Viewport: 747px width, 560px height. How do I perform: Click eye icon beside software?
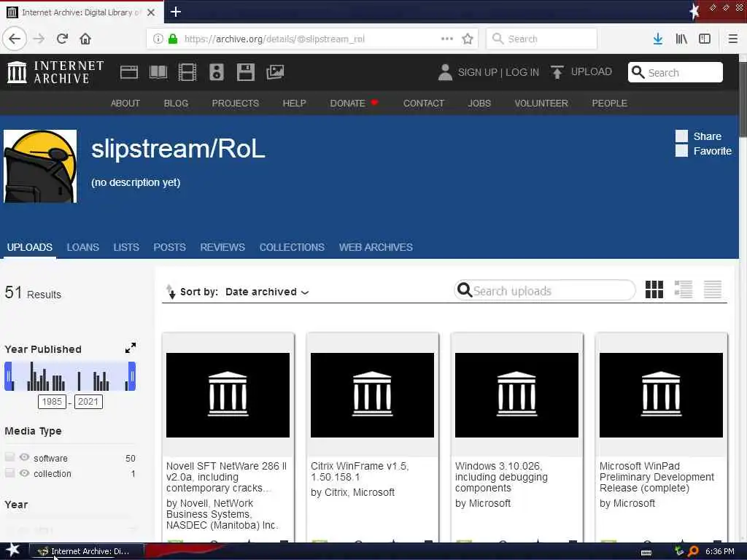[x=24, y=457]
